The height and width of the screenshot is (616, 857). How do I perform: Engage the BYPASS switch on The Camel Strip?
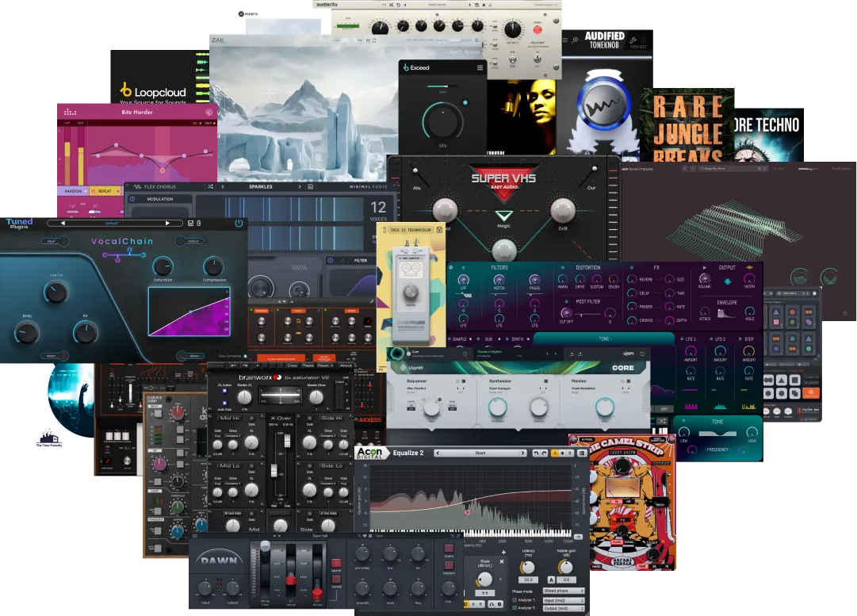coord(587,439)
